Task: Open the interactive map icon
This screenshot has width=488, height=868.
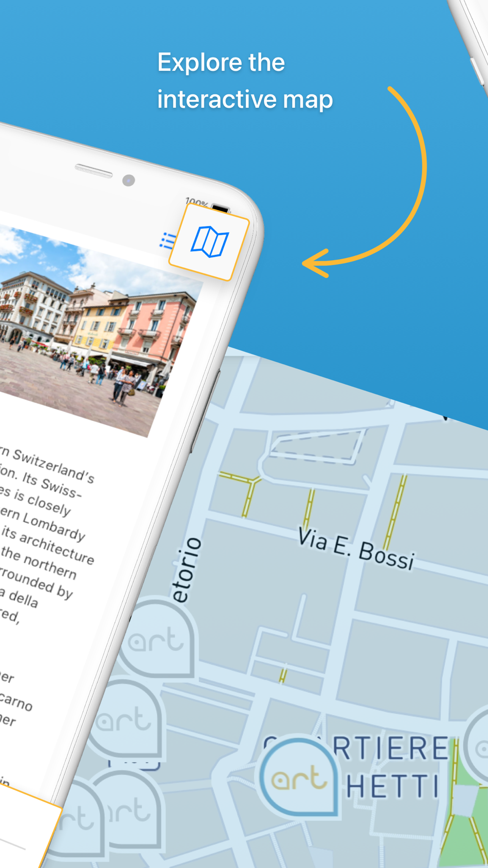Action: [x=209, y=242]
